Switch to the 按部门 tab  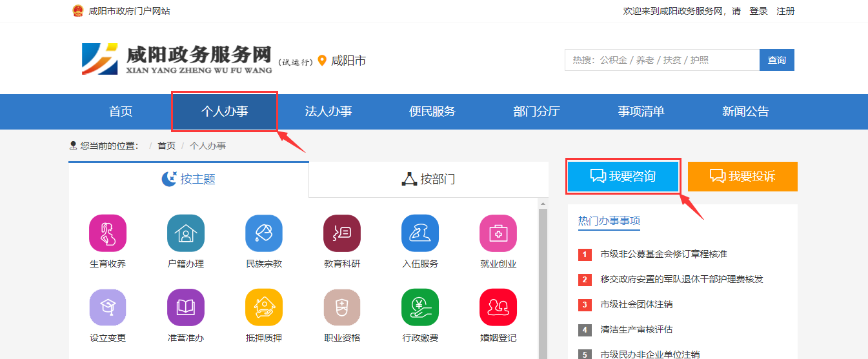point(429,179)
